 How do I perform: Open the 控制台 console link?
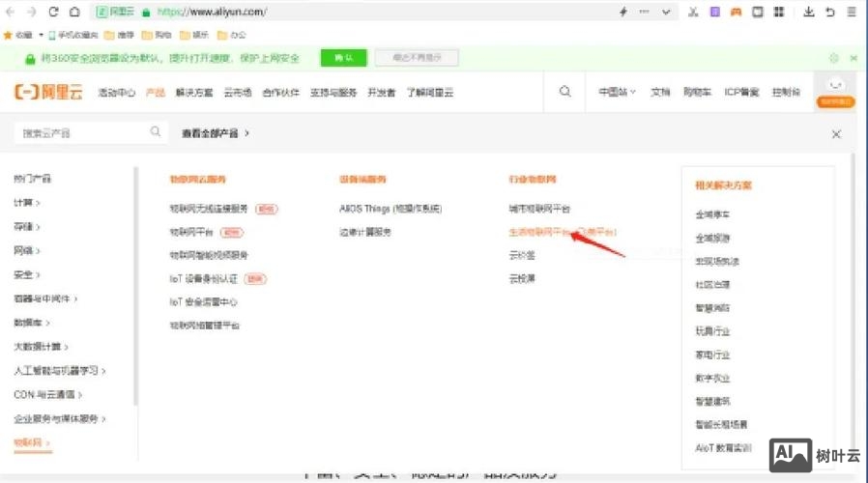[x=786, y=92]
